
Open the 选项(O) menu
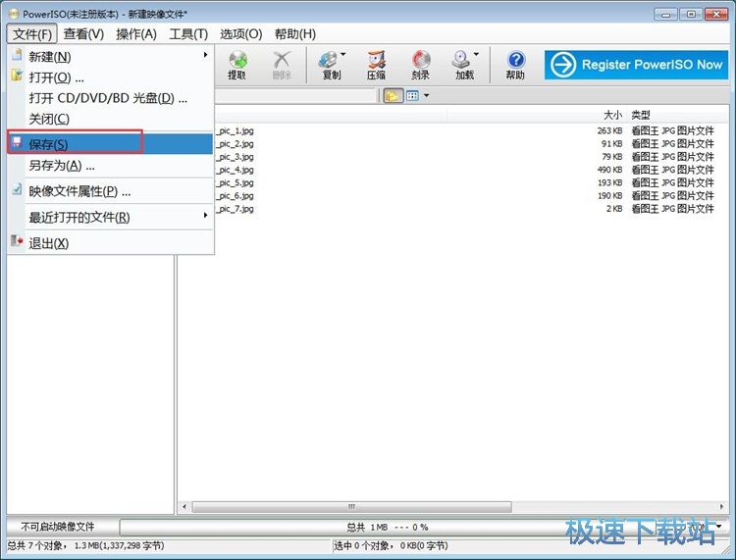(240, 34)
